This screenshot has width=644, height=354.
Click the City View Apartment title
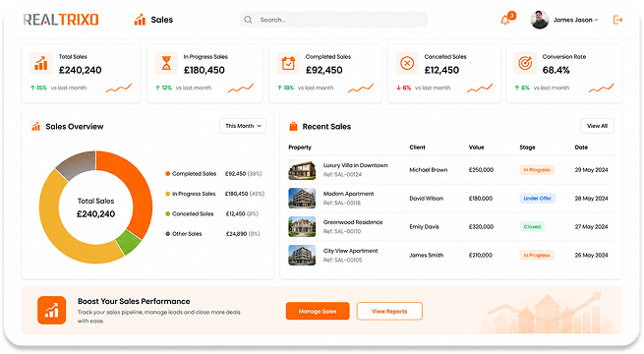350,251
